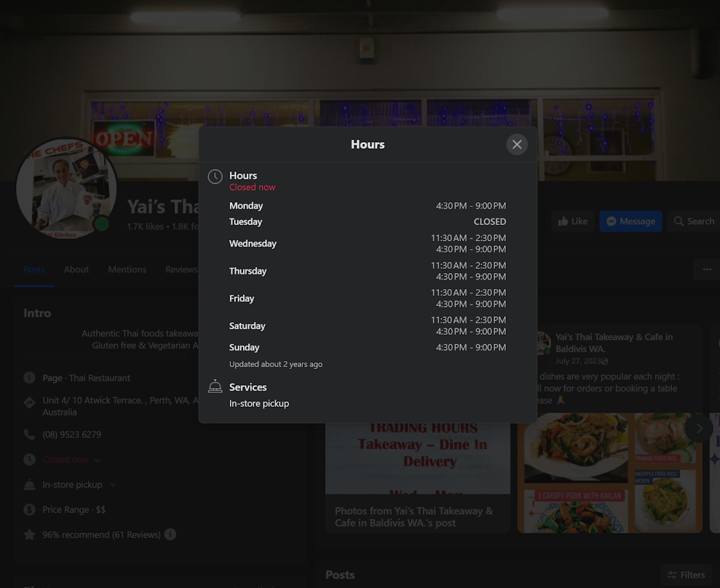Image resolution: width=720 pixels, height=588 pixels.
Task: Click 'Thai Restaurant' category link
Action: 100,378
